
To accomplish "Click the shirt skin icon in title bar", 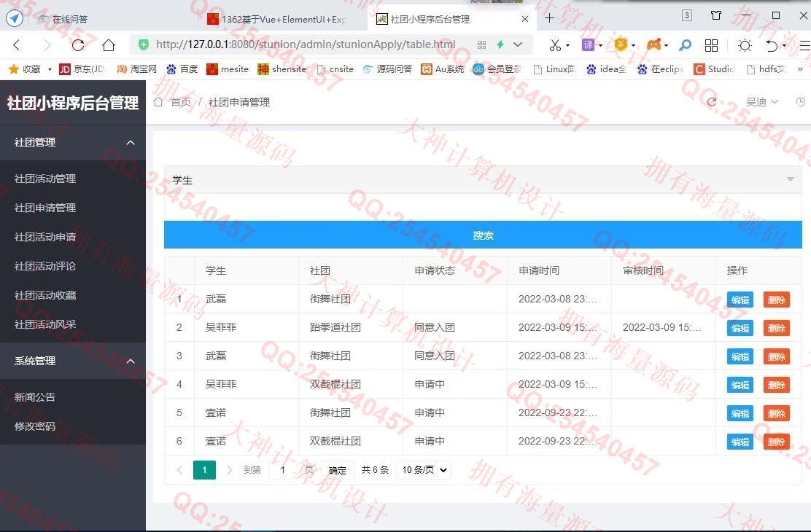I will (716, 15).
